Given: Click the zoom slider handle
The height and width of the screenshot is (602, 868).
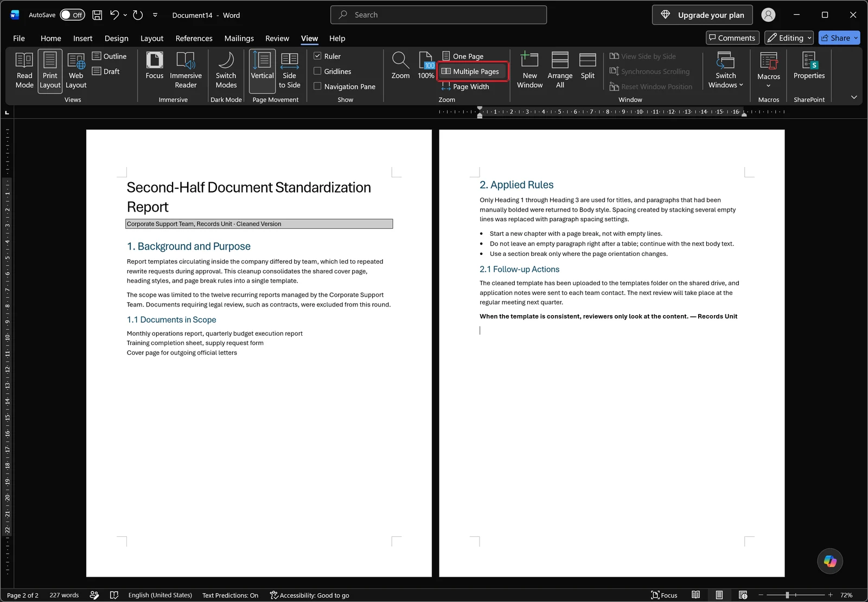Looking at the screenshot, I should click(x=787, y=595).
